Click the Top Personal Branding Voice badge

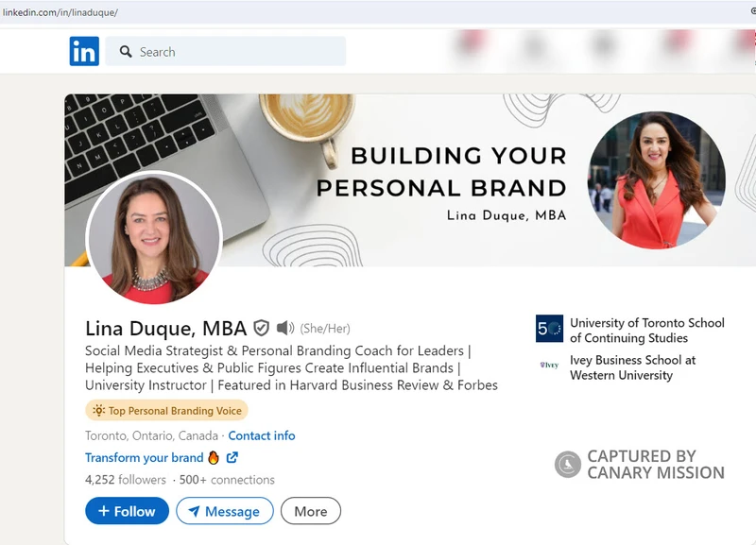tap(167, 411)
